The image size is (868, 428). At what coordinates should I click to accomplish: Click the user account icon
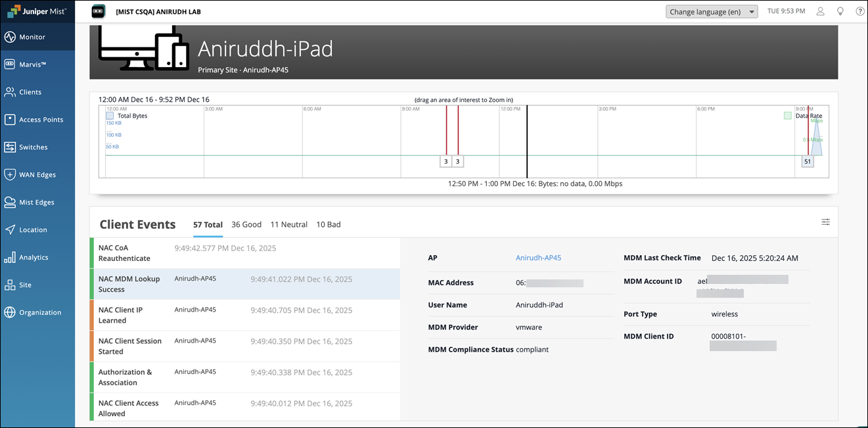point(820,11)
